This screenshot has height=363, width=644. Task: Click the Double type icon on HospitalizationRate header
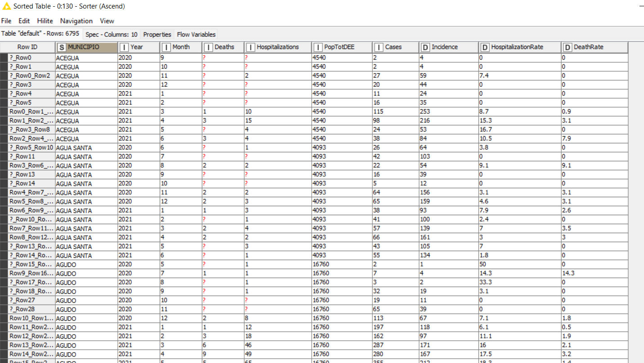[x=485, y=47]
